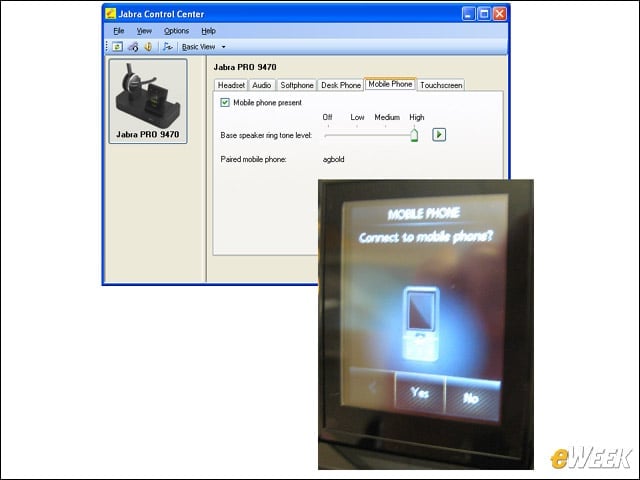Click the blue settings toolbar icon before Basic View
Viewport: 640px width, 480px height.
tap(167, 47)
